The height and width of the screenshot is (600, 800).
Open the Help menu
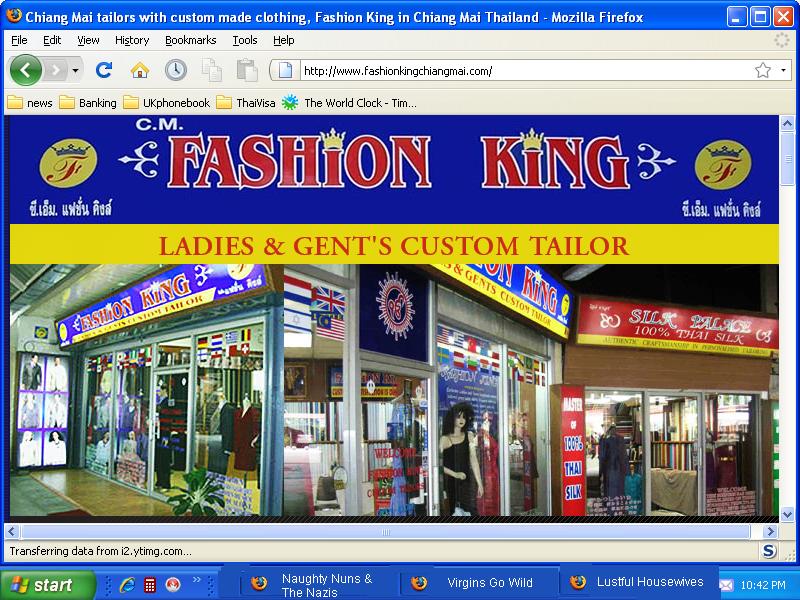tap(284, 40)
